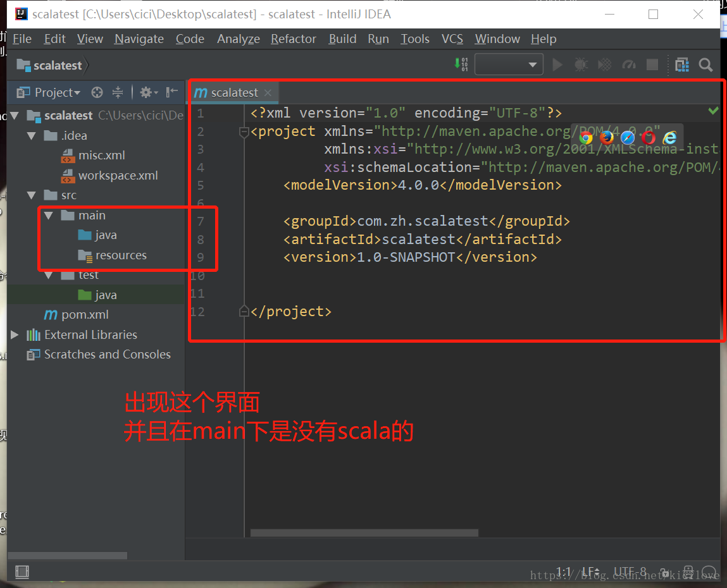The height and width of the screenshot is (588, 727).
Task: Open the Code menu
Action: tap(190, 39)
